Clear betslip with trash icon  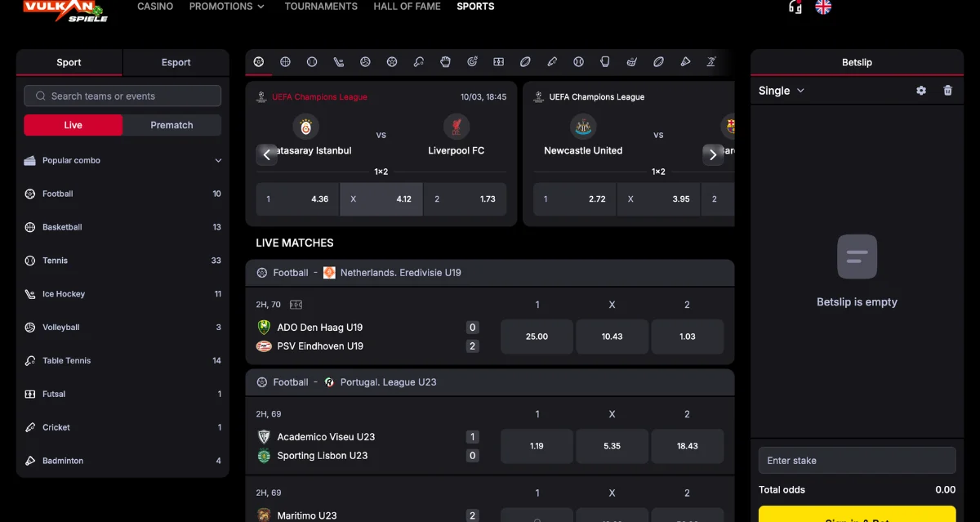coord(947,91)
